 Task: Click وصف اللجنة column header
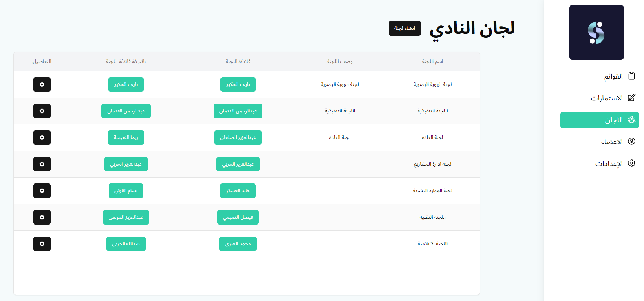[x=340, y=62]
